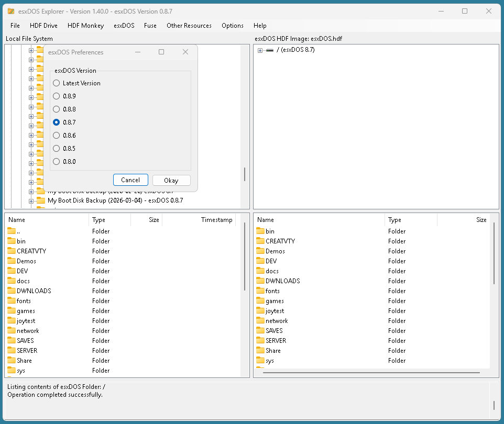Open the Help menu
The image size is (504, 424).
coord(260,26)
